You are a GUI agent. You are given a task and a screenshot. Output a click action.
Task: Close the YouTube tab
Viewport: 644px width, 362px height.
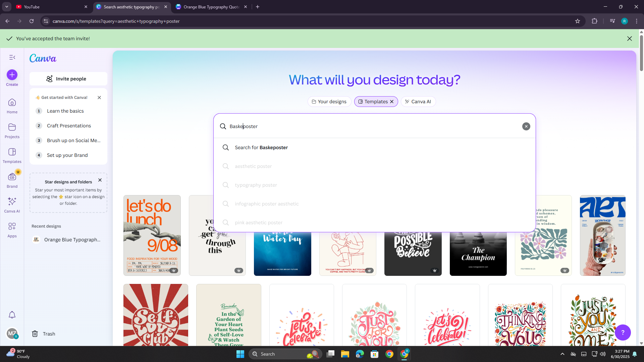pos(86,7)
